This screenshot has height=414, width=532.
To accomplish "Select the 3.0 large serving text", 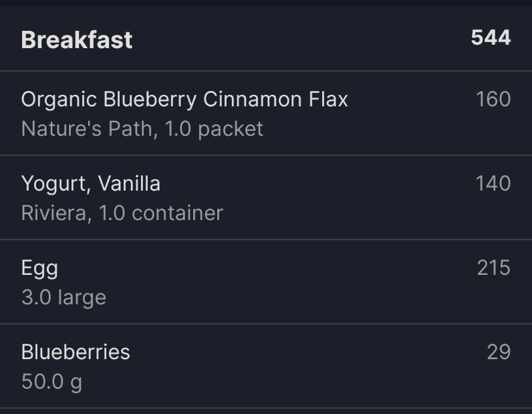I will pos(63,297).
